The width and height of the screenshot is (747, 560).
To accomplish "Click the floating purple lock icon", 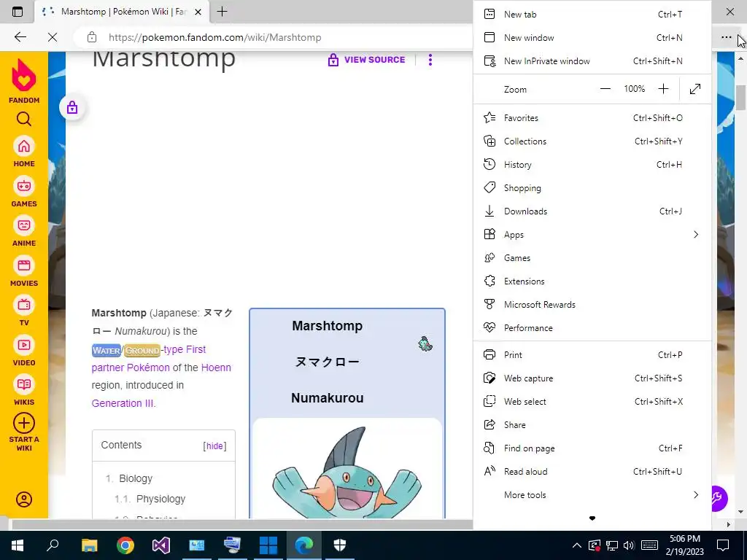I will point(72,107).
